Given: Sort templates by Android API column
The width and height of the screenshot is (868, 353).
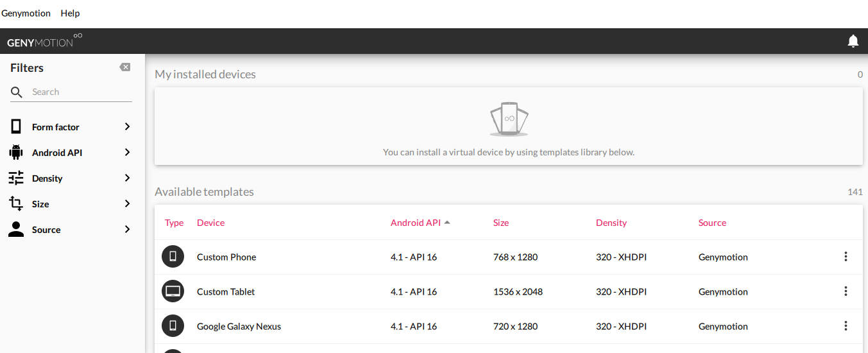Looking at the screenshot, I should coord(416,223).
